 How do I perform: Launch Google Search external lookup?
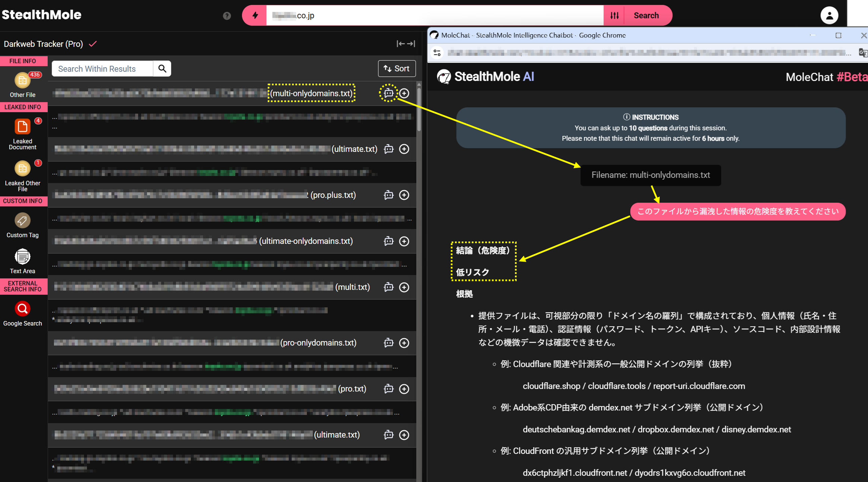tap(22, 309)
